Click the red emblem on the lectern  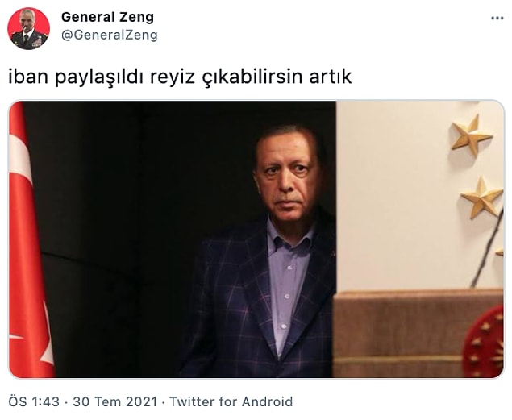click(484, 343)
